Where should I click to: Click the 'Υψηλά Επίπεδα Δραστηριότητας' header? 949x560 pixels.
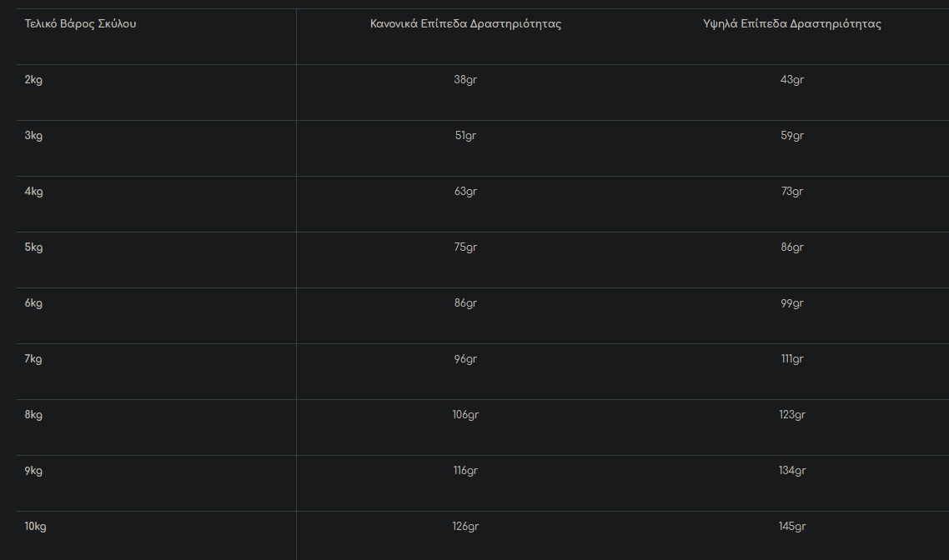pyautogui.click(x=791, y=24)
